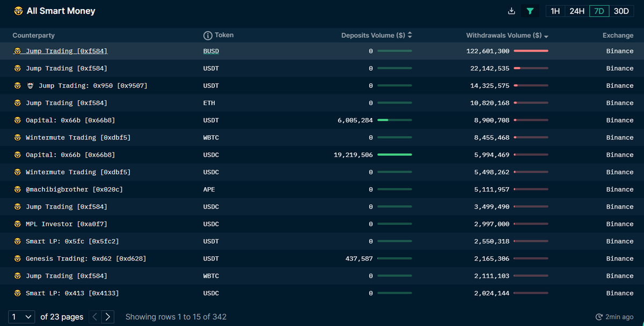This screenshot has height=326, width=644.
Task: Click the withdrawals value 2,997,000
Action: tap(492, 224)
